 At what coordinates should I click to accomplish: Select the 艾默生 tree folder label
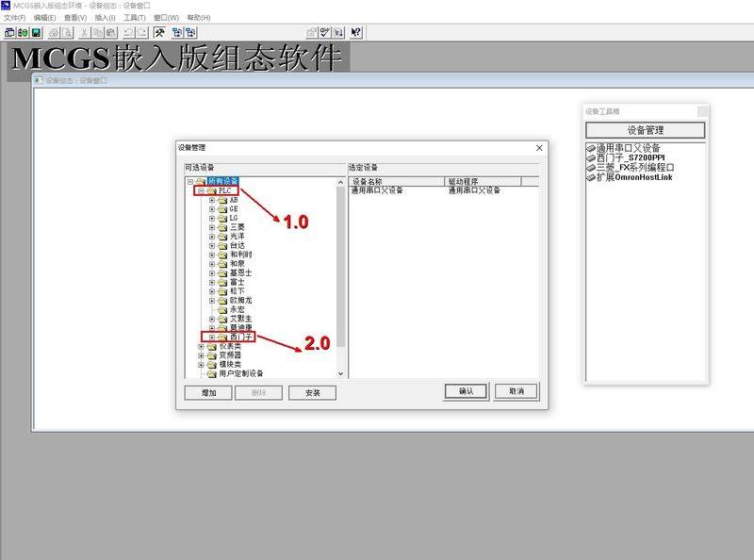(241, 319)
